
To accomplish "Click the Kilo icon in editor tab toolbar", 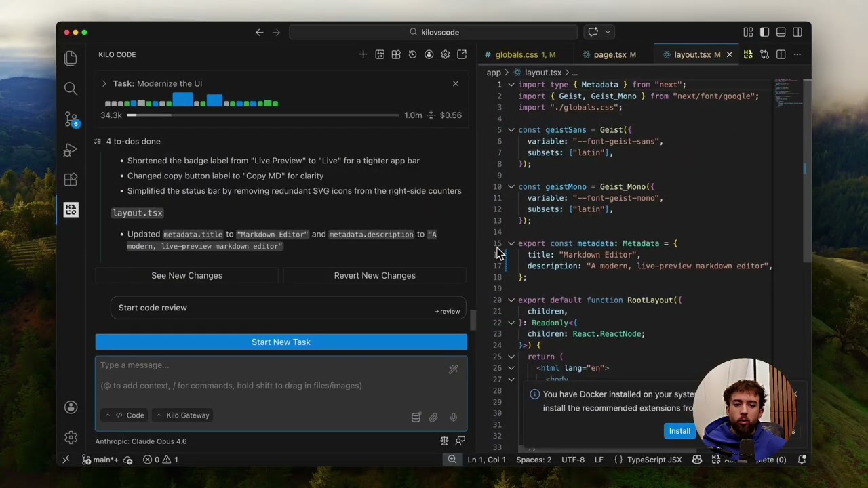I will coord(748,54).
